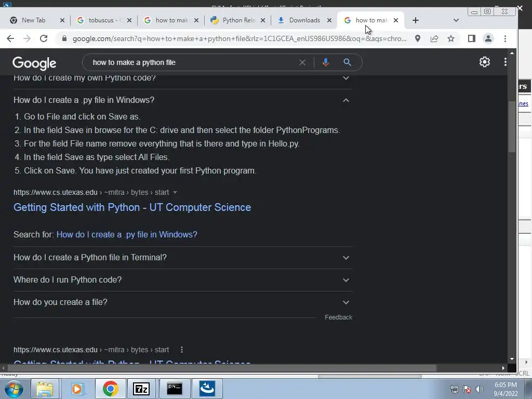Open a new browser tab with plus
This screenshot has width=532, height=399.
(x=415, y=20)
